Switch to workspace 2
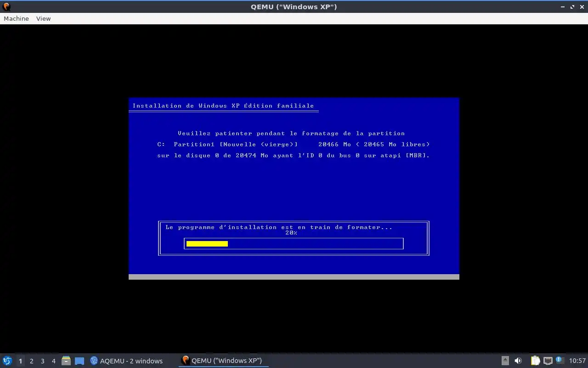Image resolution: width=588 pixels, height=368 pixels. tap(31, 361)
